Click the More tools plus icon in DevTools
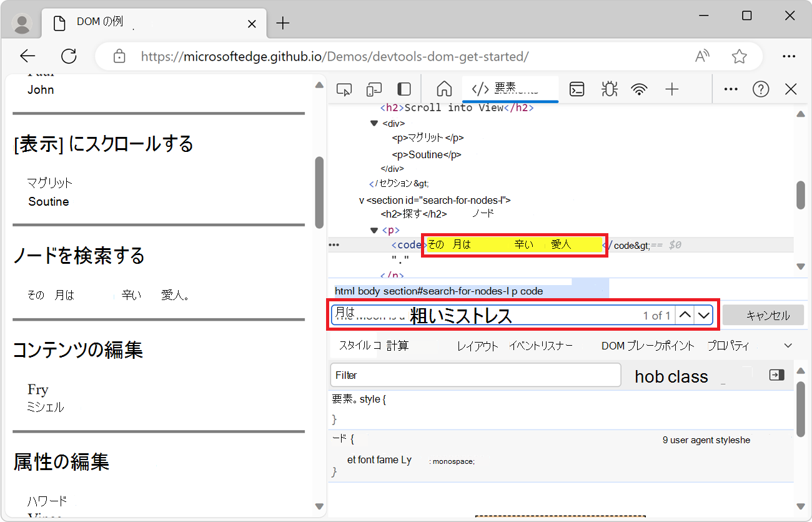Viewport: 812px width, 522px height. (671, 89)
